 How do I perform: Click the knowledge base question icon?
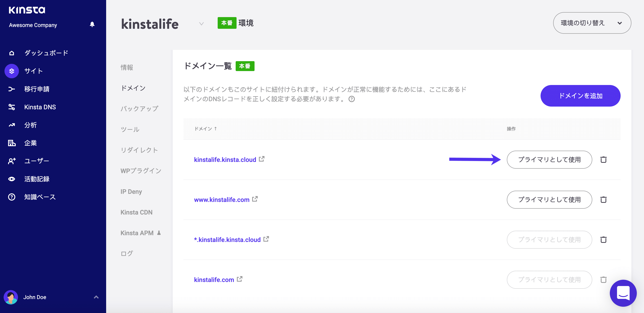11,197
